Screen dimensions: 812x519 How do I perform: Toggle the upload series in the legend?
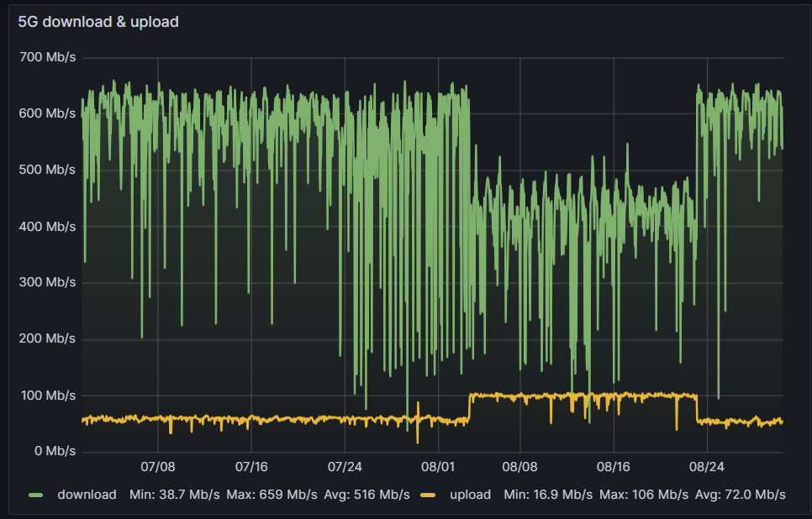click(x=470, y=495)
